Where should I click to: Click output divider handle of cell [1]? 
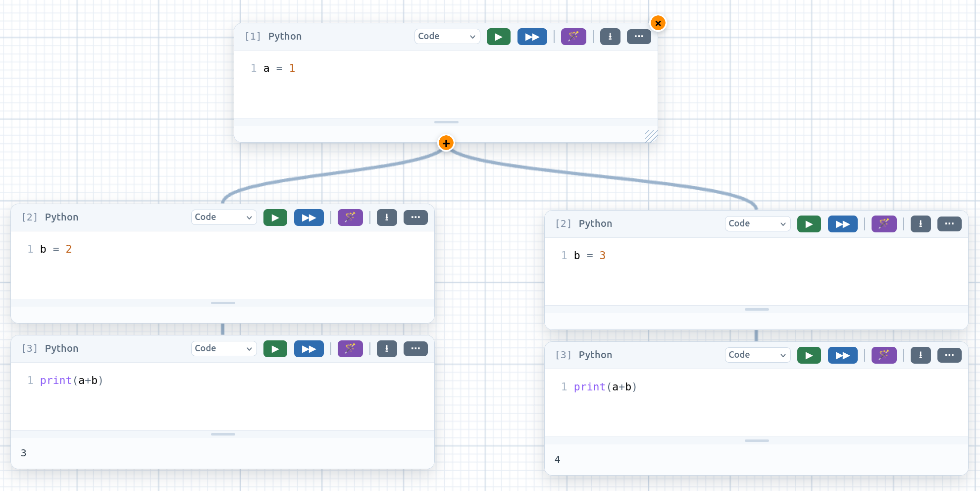(x=446, y=122)
